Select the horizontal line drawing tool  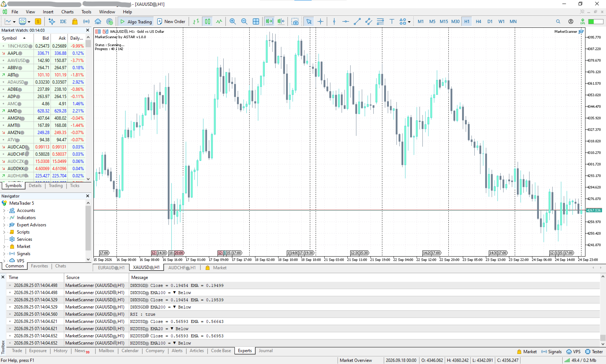coord(346,22)
